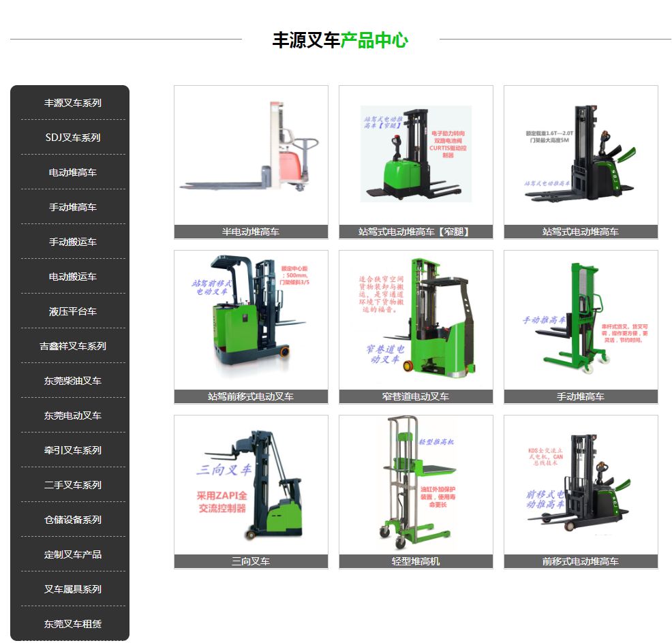
Task: Open the 轻型堆高机 product thumbnail
Action: click(x=416, y=485)
